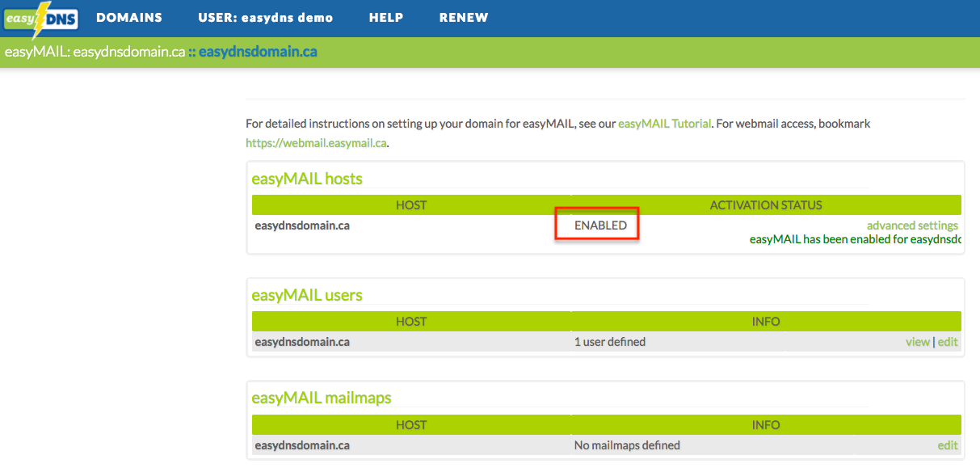The image size is (980, 472).
Task: Open the easyMAIL Tutorial link
Action: pos(665,124)
